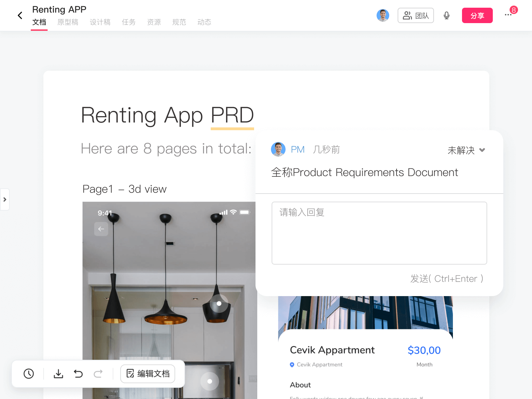Click the Renting APP project title
Screen dimensions: 532x399
[x=59, y=9]
